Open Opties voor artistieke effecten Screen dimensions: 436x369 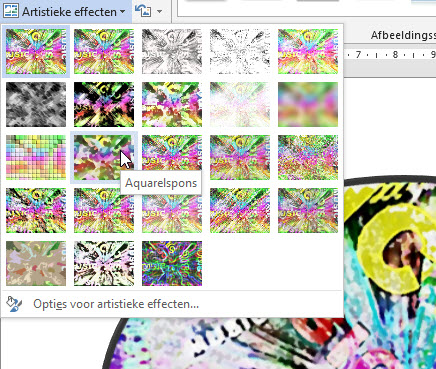[x=116, y=304]
